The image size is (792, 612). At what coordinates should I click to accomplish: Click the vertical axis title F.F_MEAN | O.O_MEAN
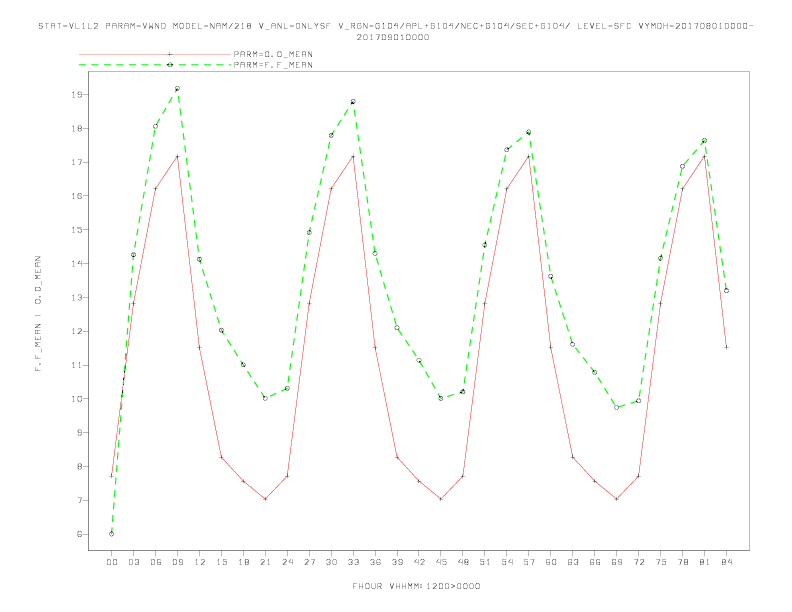tap(38, 314)
